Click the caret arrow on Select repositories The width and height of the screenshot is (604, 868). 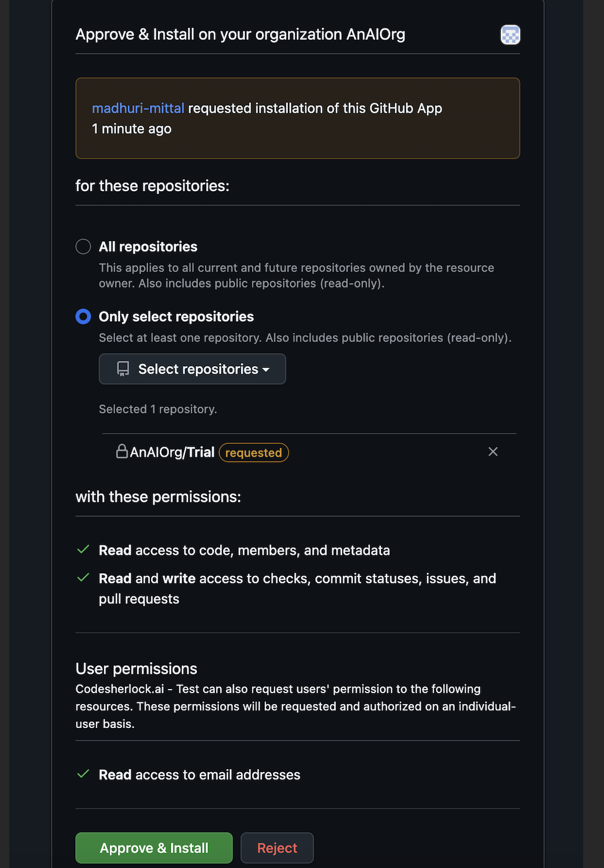click(x=266, y=370)
